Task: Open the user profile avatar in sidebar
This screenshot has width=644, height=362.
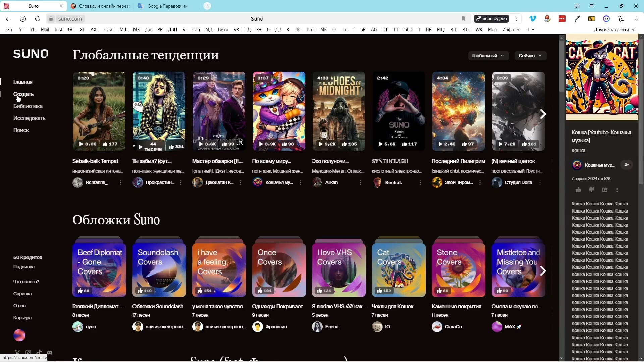Action: click(19, 335)
